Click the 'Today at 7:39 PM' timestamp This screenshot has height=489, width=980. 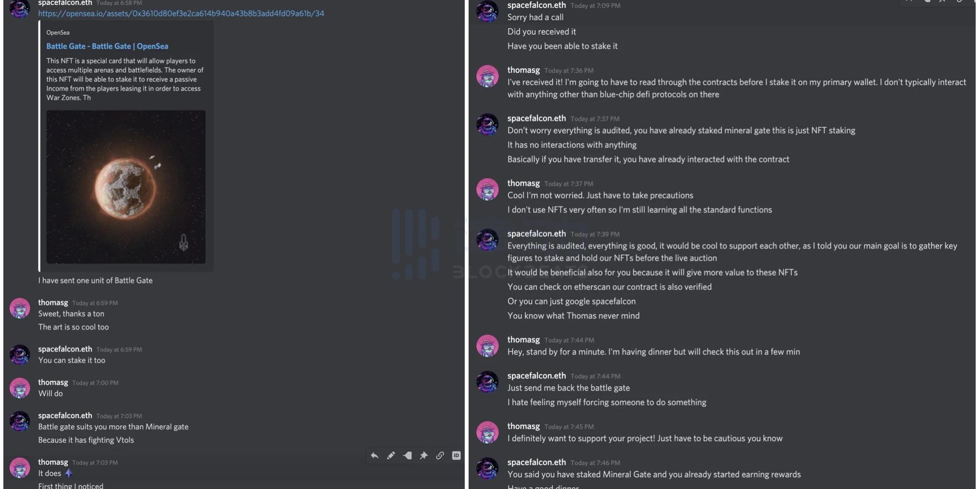coord(595,234)
